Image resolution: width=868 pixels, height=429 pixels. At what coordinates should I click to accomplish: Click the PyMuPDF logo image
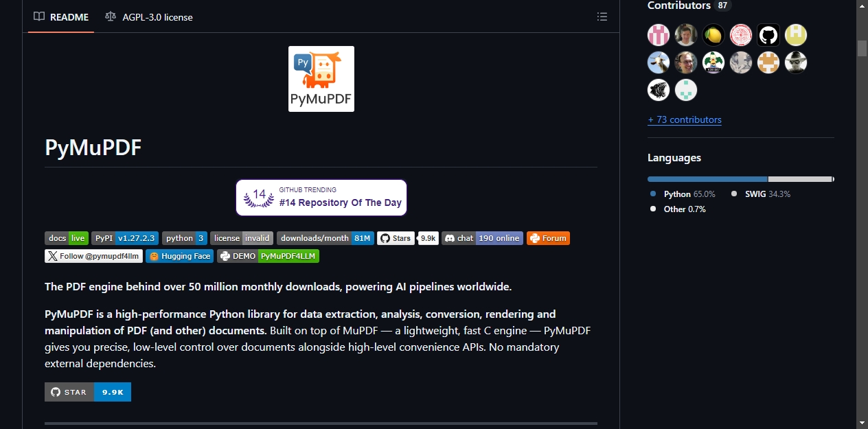pyautogui.click(x=321, y=79)
